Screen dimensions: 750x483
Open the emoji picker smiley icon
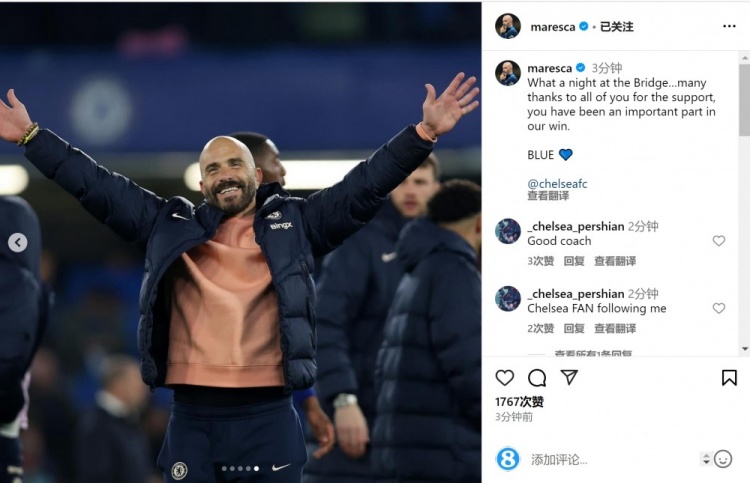pyautogui.click(x=723, y=459)
